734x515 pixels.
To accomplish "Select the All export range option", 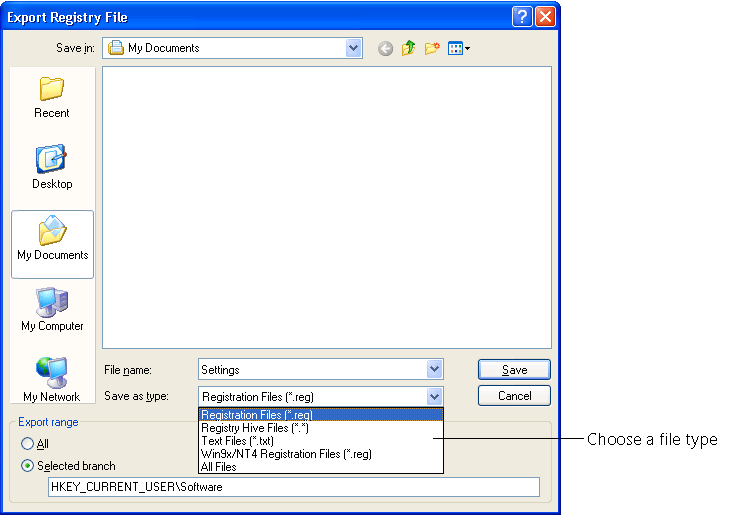I will click(x=35, y=443).
